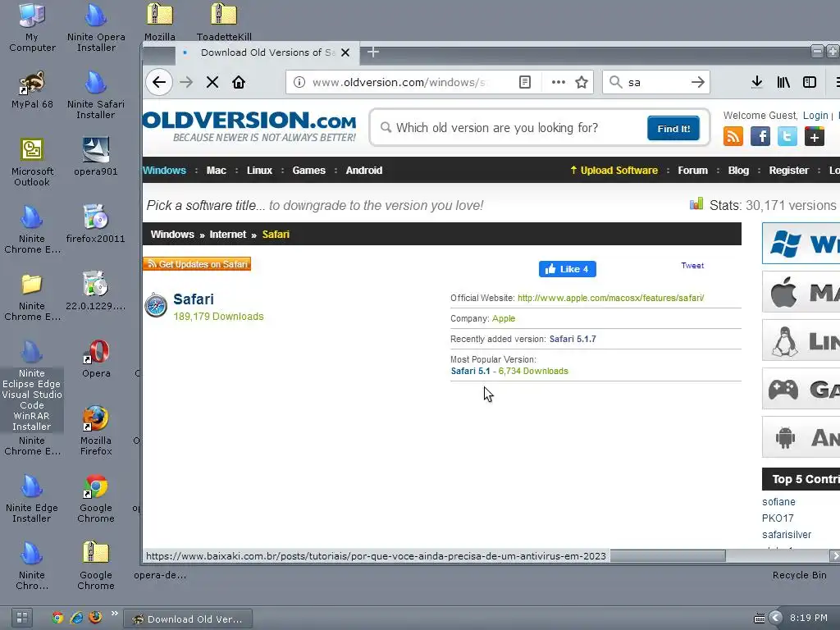Close the Download Old Versions tab
Screen dimensions: 840x630
click(345, 52)
